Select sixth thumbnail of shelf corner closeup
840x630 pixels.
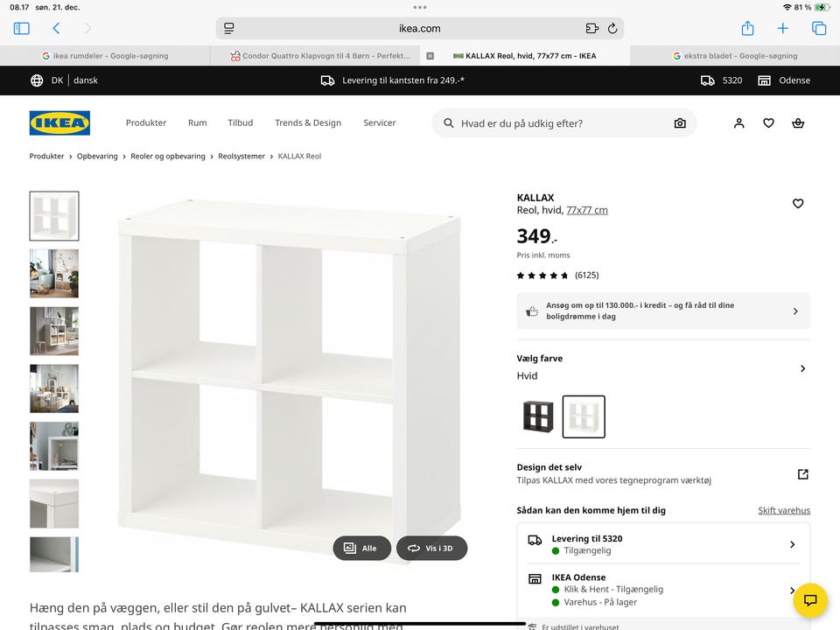click(54, 504)
